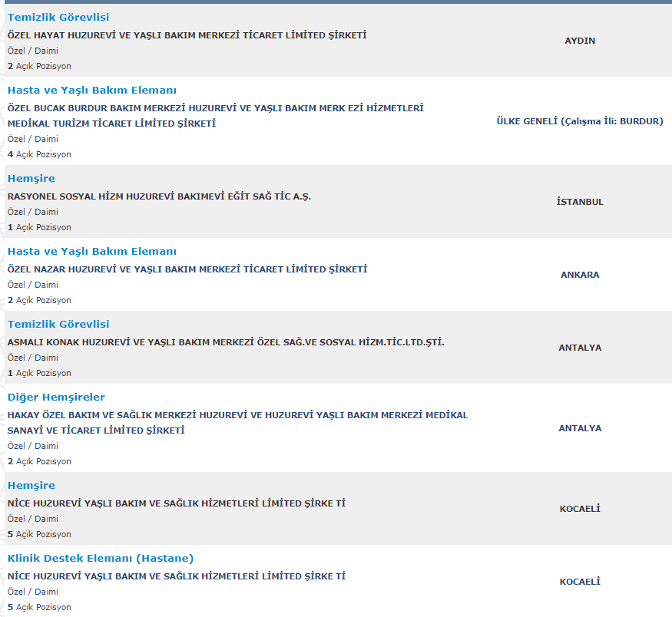
Task: Select the ANKARA location label
Action: pos(580,275)
